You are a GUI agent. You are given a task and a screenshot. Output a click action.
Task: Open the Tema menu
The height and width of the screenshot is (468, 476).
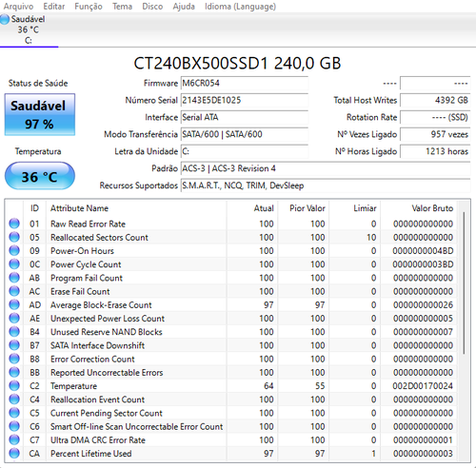(x=122, y=7)
